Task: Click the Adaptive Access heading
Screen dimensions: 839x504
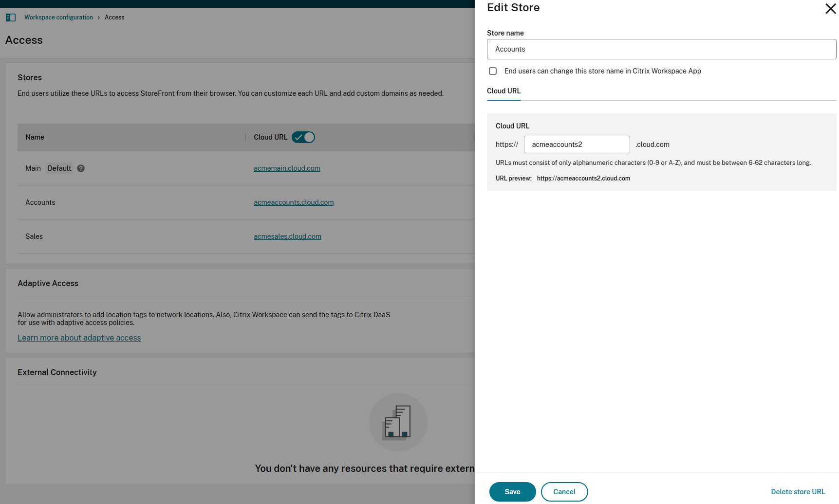Action: click(x=48, y=283)
